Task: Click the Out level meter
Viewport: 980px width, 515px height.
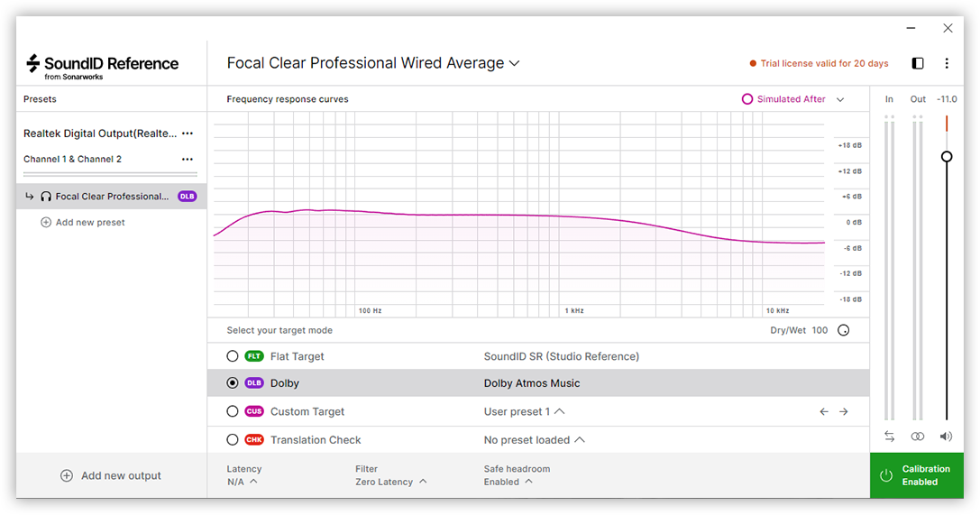Action: (918, 268)
